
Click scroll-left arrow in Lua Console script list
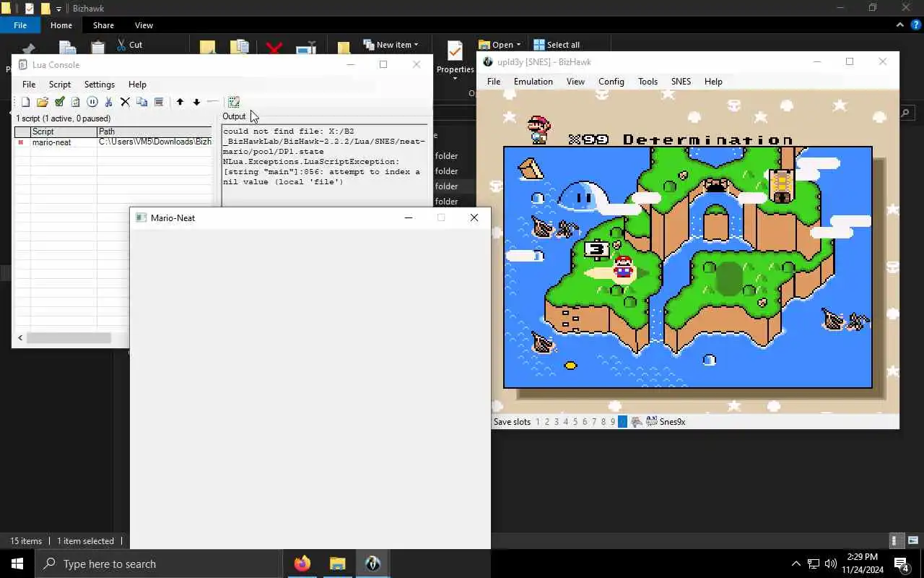20,338
